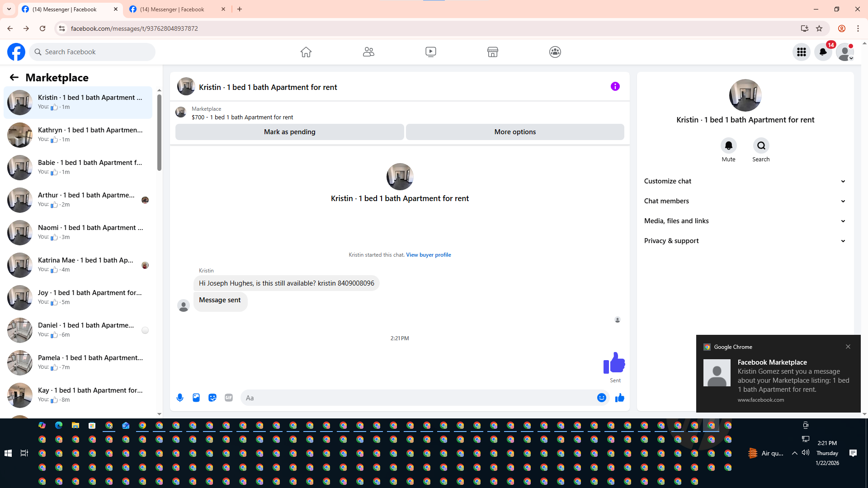Open the Pamela conversation

(x=78, y=363)
